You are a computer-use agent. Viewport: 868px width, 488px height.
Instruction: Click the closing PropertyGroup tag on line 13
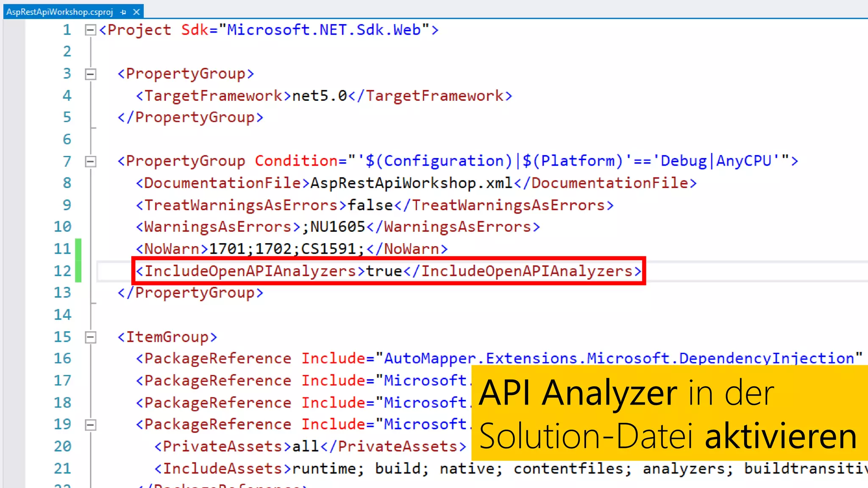coord(190,293)
